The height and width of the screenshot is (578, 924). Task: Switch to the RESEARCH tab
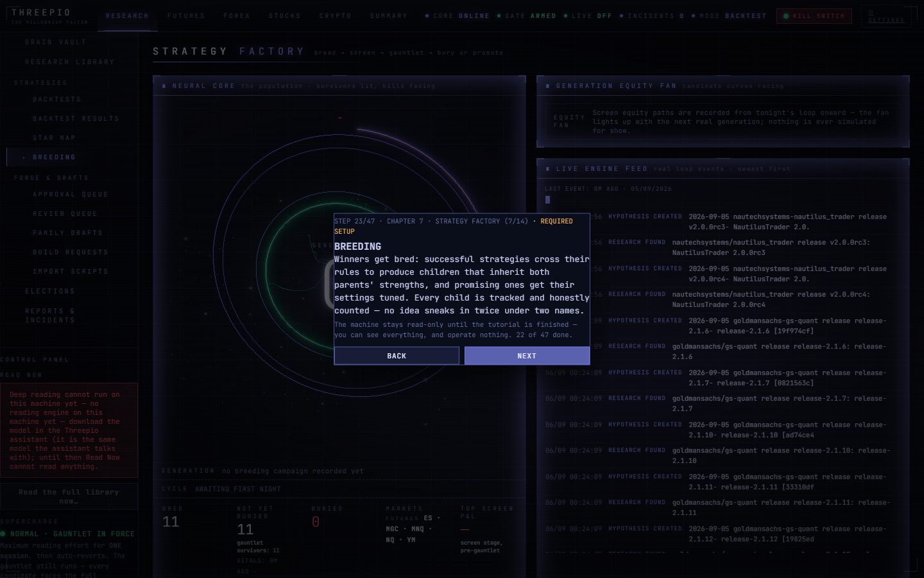[127, 16]
